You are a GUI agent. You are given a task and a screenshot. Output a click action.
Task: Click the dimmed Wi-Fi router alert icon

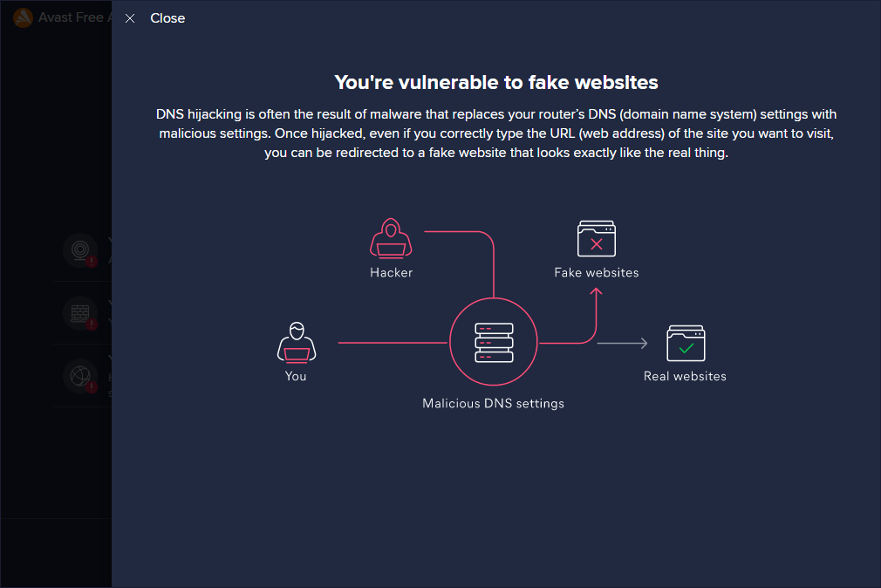pyautogui.click(x=80, y=250)
